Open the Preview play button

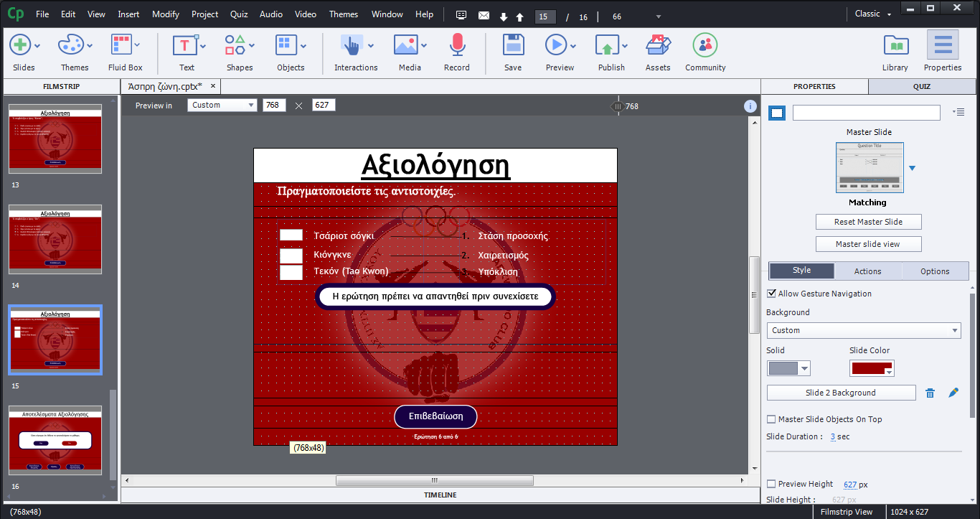coord(560,52)
